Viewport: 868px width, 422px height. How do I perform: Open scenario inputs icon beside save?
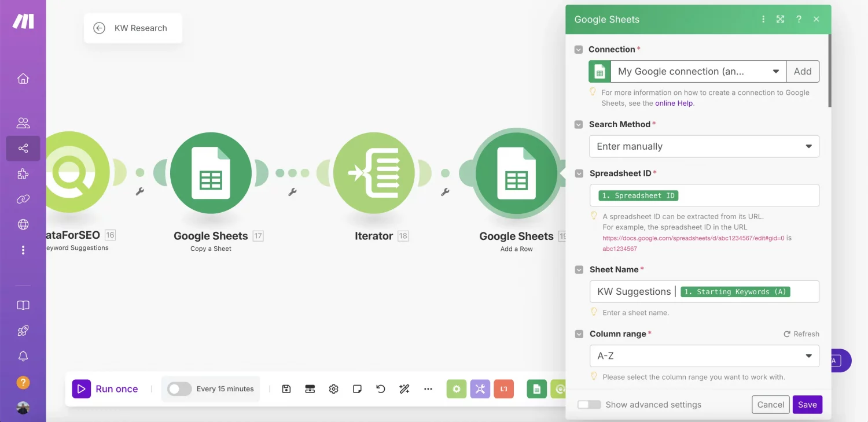310,389
